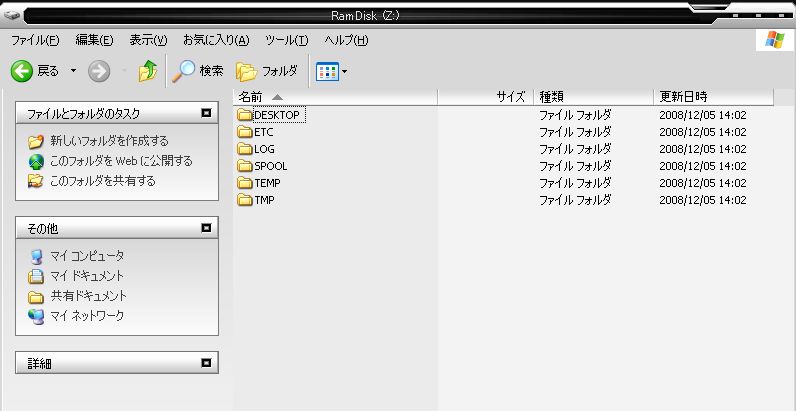Select the LOG folder icon
Image resolution: width=796 pixels, height=411 pixels.
click(x=245, y=149)
